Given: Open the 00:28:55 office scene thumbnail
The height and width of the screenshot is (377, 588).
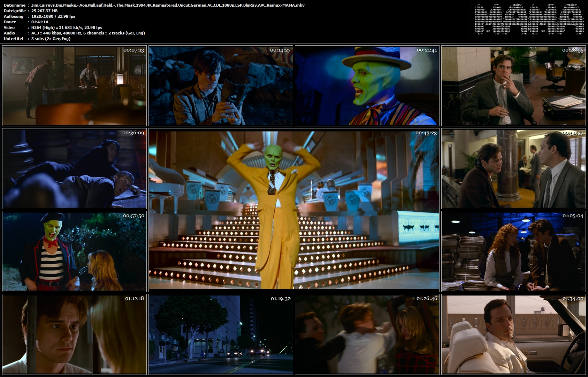Looking at the screenshot, I should click(513, 86).
